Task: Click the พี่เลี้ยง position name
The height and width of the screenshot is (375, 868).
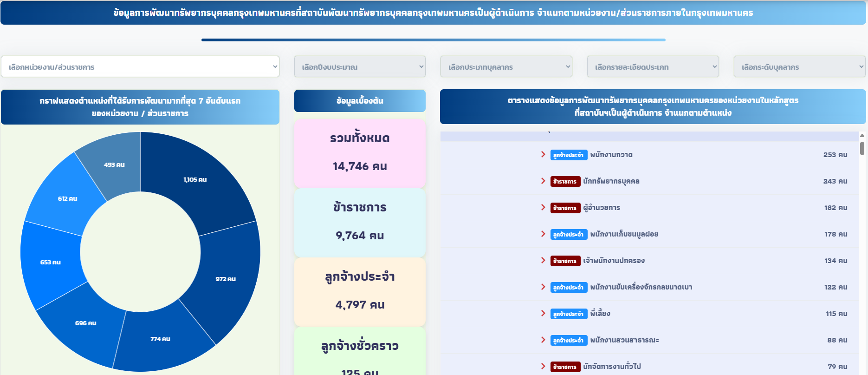Action: [600, 314]
